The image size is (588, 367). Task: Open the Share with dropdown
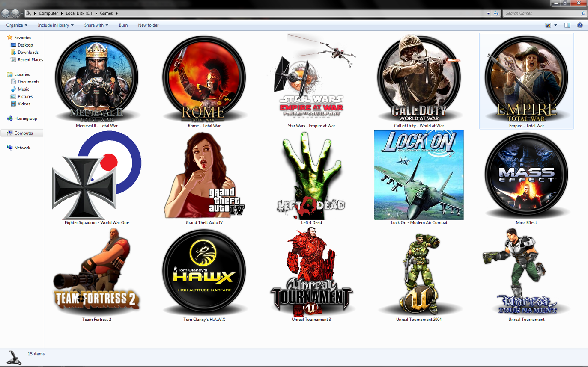pyautogui.click(x=96, y=25)
